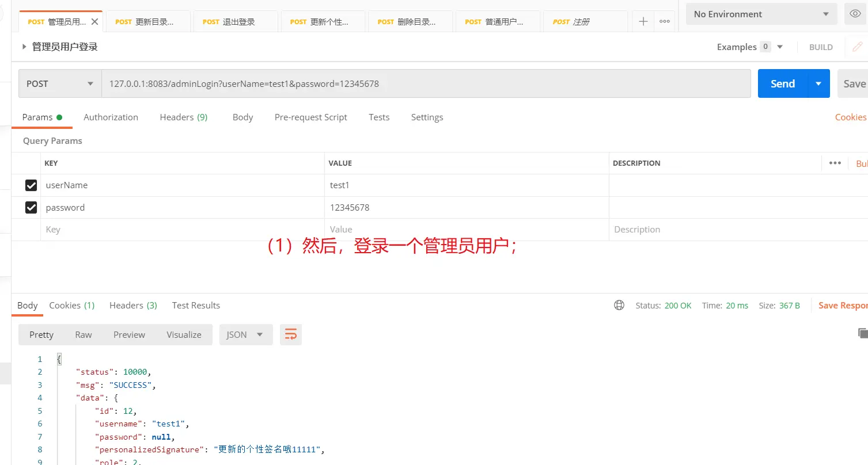Click the blue Send button

click(x=782, y=83)
